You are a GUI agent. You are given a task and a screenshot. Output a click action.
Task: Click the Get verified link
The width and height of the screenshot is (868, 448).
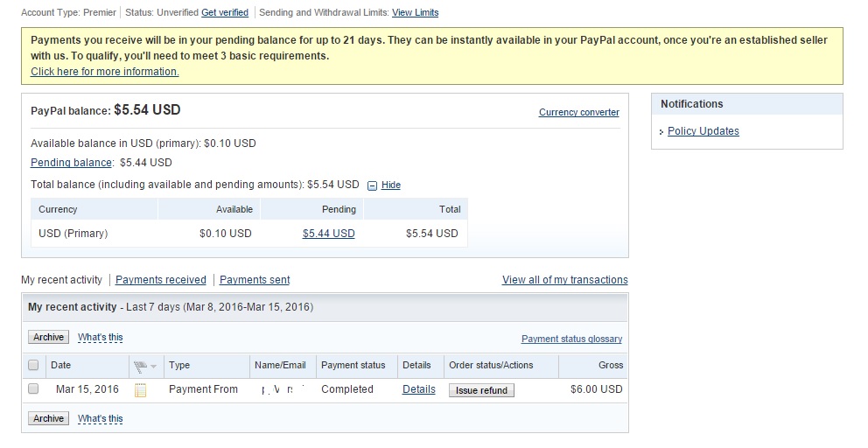pos(225,13)
